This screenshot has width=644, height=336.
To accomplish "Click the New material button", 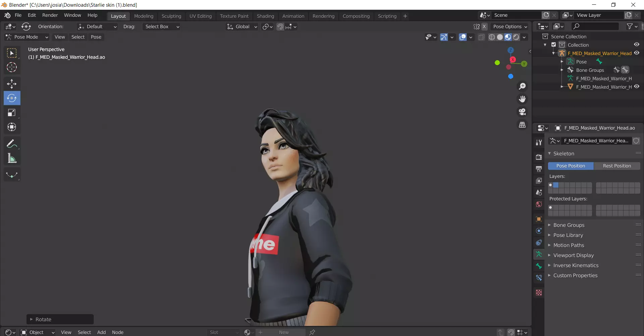I will pos(284,332).
